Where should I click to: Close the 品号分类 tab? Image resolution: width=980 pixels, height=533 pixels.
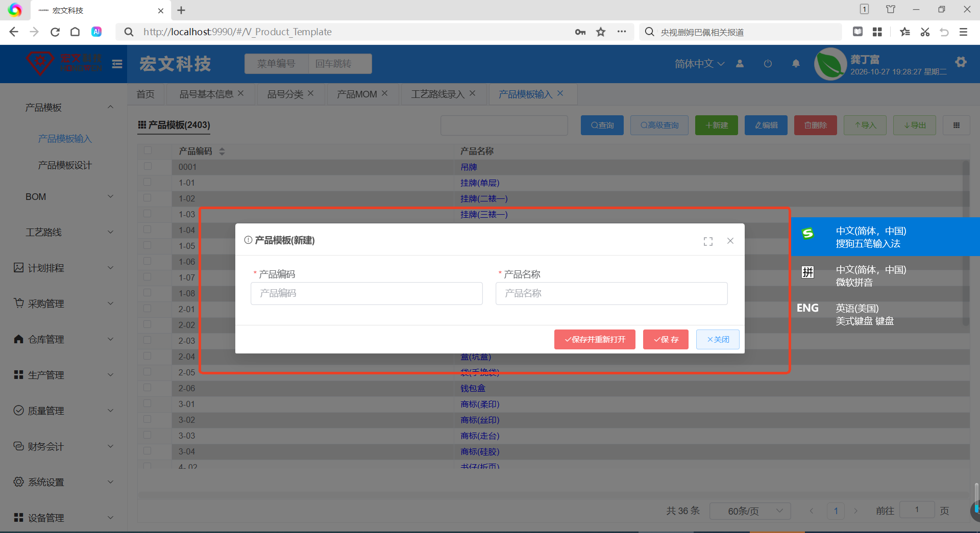[x=311, y=93]
